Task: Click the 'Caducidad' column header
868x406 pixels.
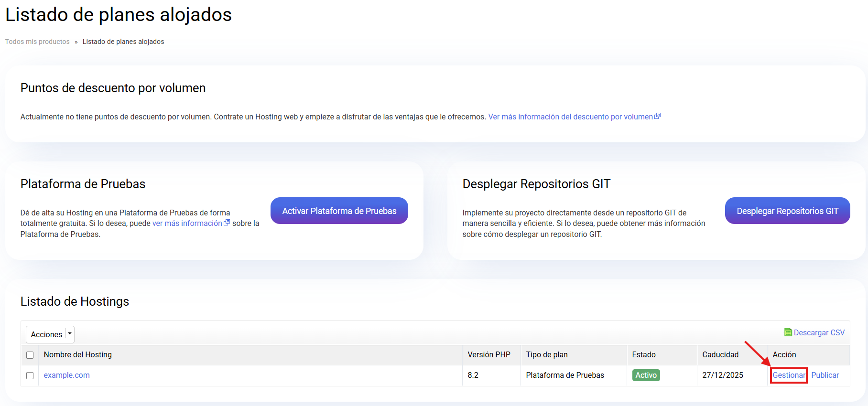Action: [720, 354]
